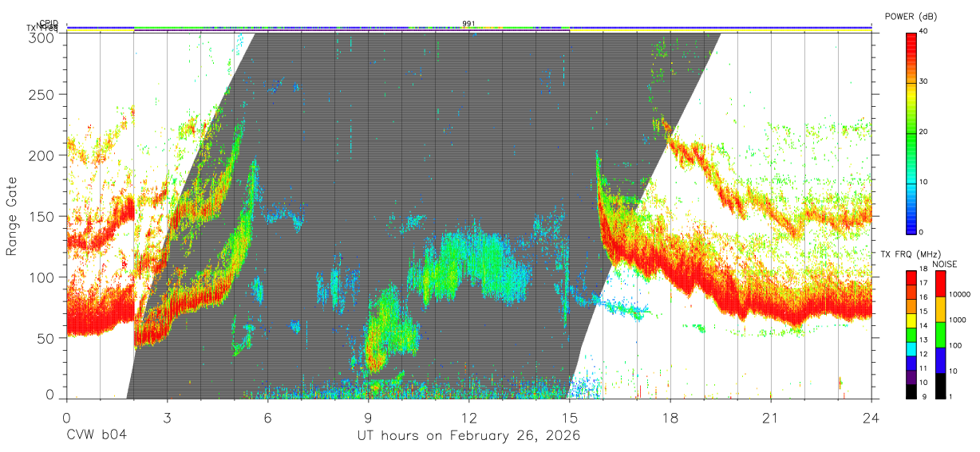Select the purple 10–11 MHz swatch in TX FRQ legend
Viewport: 980px width, 452px height.
(911, 378)
